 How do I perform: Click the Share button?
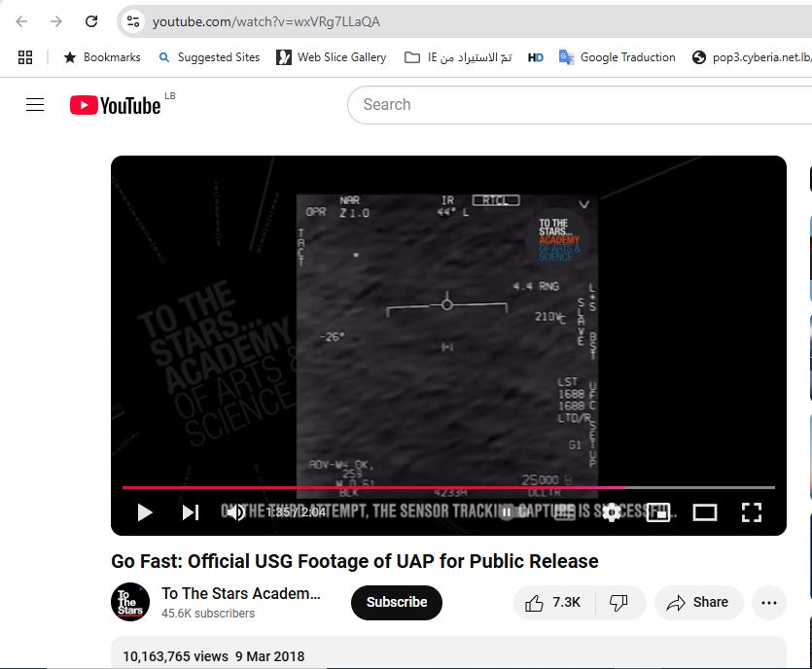[x=697, y=603]
